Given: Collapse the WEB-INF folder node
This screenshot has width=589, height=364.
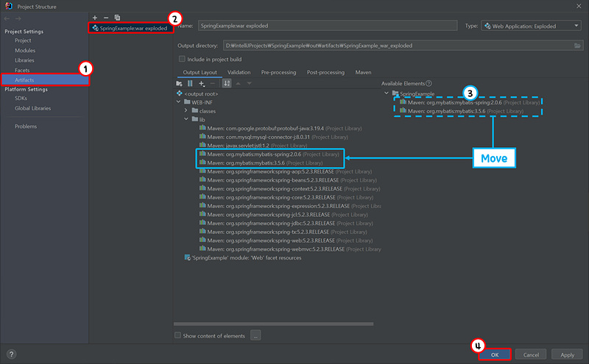Looking at the screenshot, I should tap(178, 102).
